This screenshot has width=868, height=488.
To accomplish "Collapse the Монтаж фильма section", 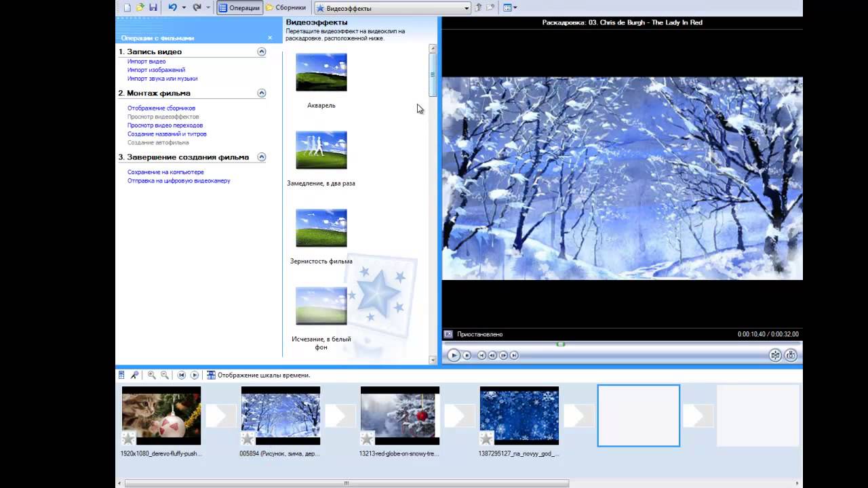I will (x=262, y=93).
